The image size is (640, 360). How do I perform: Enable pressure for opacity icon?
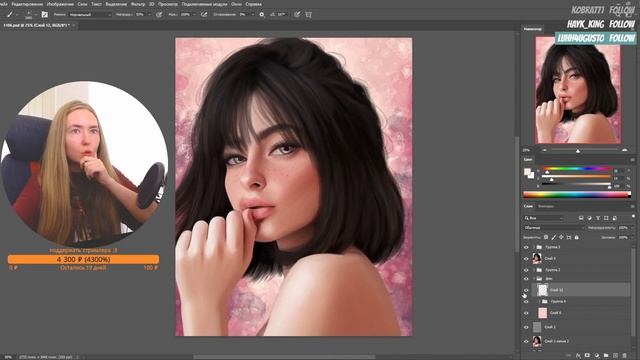[159, 14]
